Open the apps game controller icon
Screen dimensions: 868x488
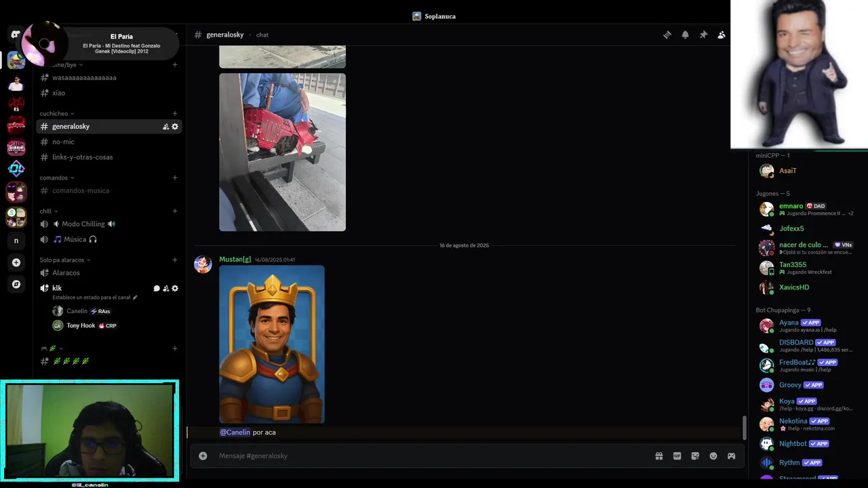731,456
